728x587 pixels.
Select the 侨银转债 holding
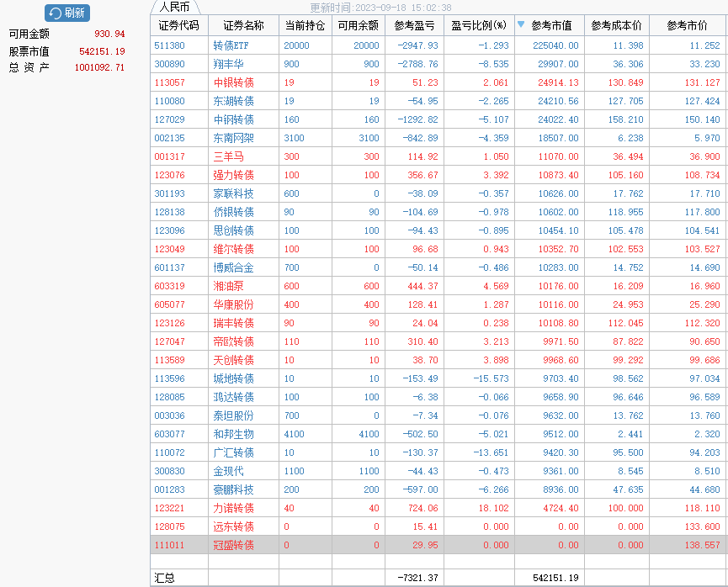tap(233, 212)
